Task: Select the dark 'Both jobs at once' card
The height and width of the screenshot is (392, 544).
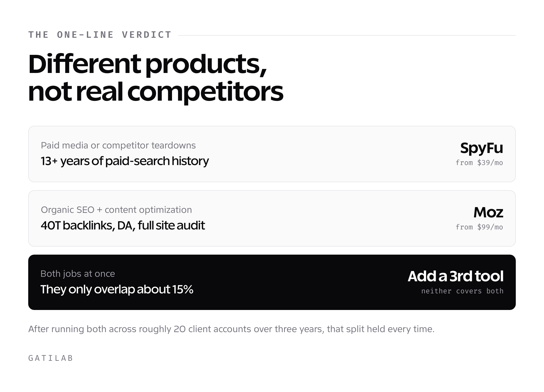Action: 272,282
